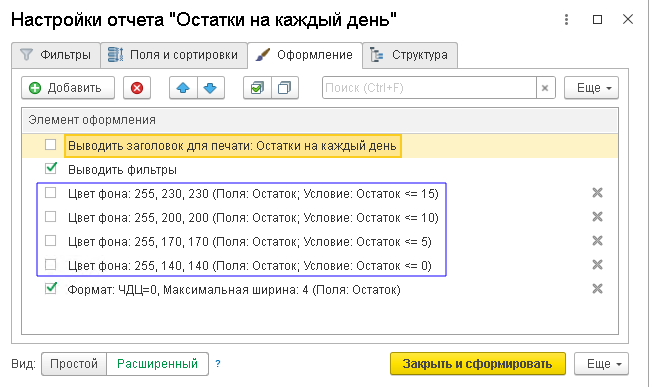
Task: Switch to the 'Поля и сортировки' tab
Action: (174, 55)
